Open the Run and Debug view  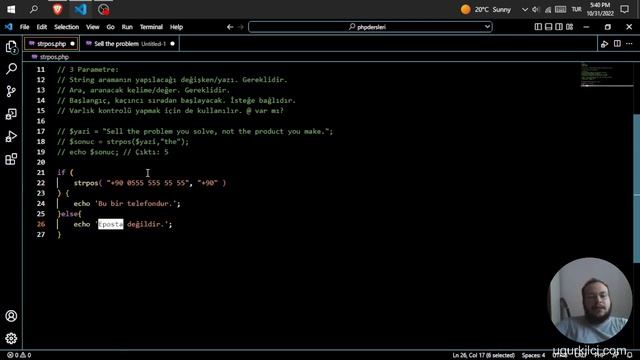(11, 136)
